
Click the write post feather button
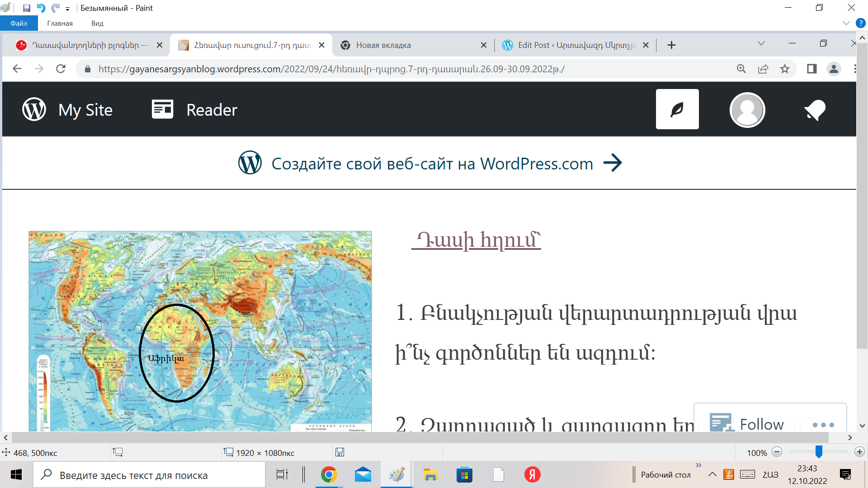677,109
